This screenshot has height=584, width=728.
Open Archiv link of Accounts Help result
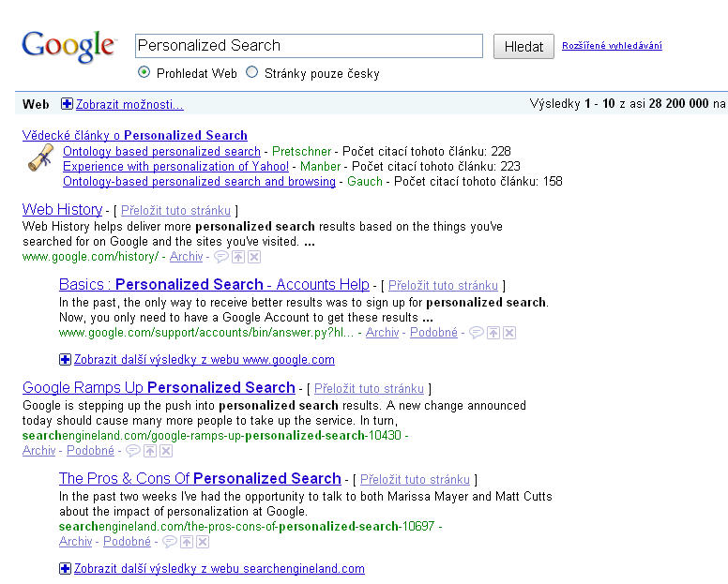(382, 333)
